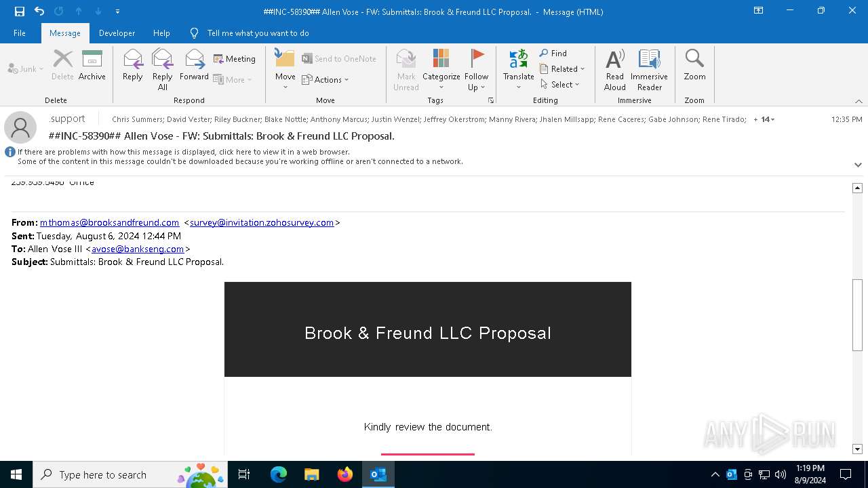Screen dimensions: 868x488
Task: Show hidden system tray icons
Action: point(715,474)
